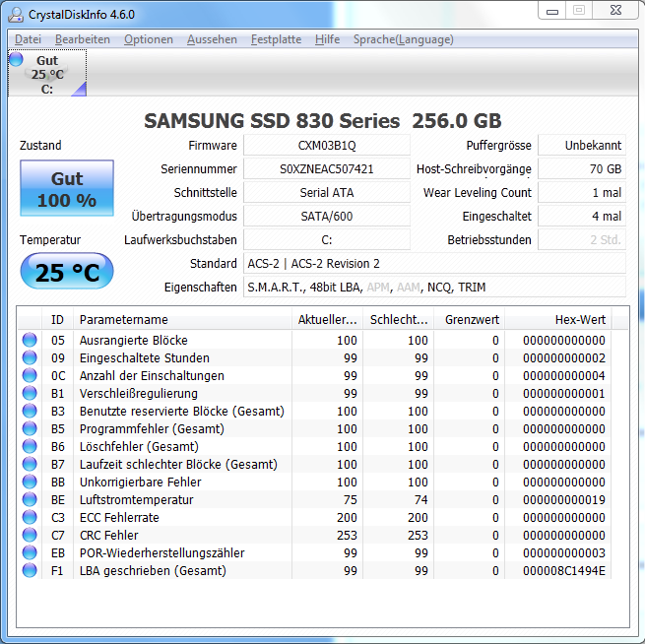This screenshot has width=645, height=644.
Task: Click the 25 °C temperature button
Action: (x=67, y=272)
